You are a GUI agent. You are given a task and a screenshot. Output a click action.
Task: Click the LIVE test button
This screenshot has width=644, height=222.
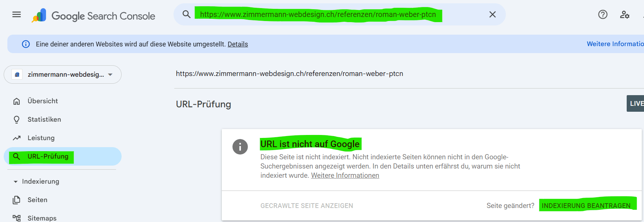pyautogui.click(x=636, y=104)
